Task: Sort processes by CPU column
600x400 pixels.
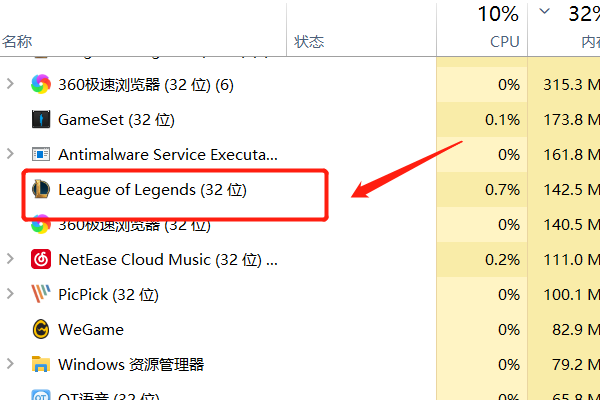Action: 505,41
